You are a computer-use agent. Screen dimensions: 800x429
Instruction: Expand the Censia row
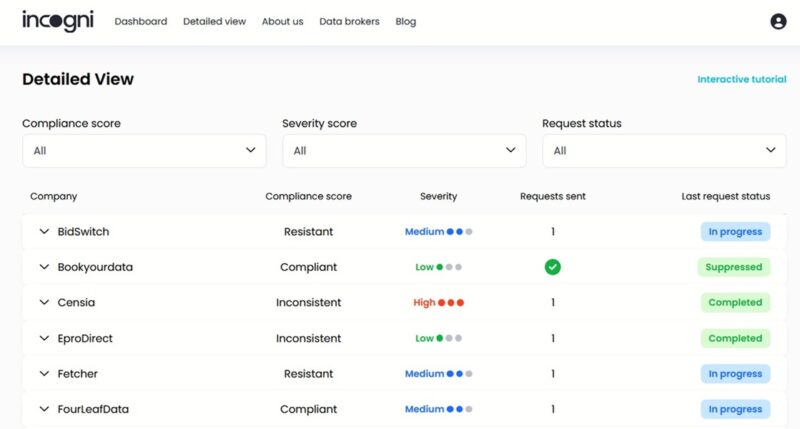pyautogui.click(x=44, y=302)
